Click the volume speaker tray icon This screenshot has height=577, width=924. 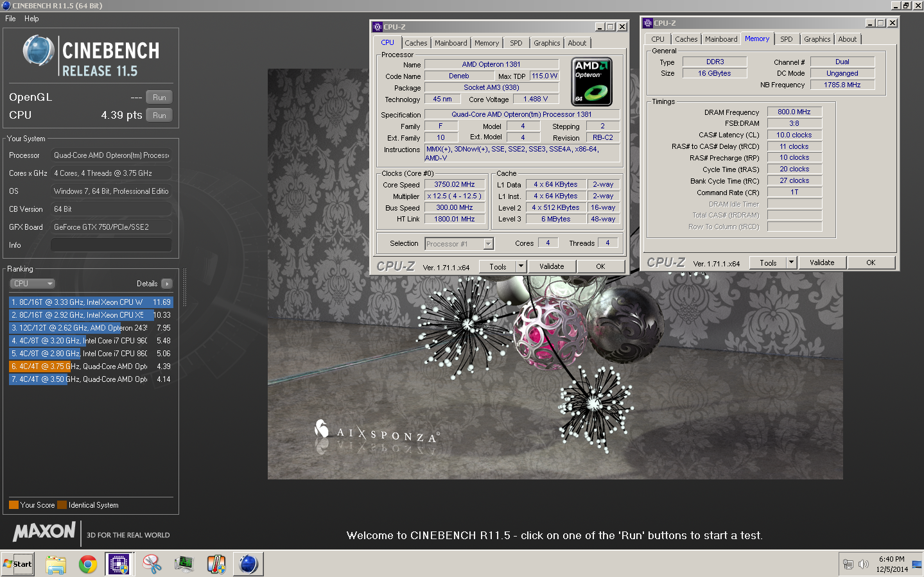(x=864, y=564)
